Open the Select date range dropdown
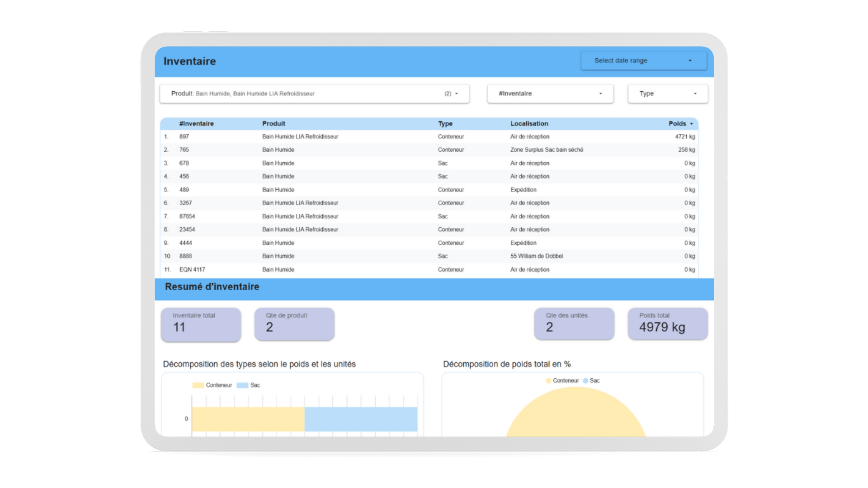The width and height of the screenshot is (868, 488). [x=643, y=61]
